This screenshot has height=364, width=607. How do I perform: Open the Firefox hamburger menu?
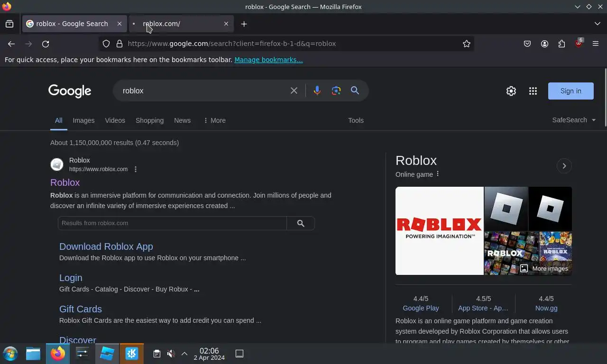click(x=596, y=44)
